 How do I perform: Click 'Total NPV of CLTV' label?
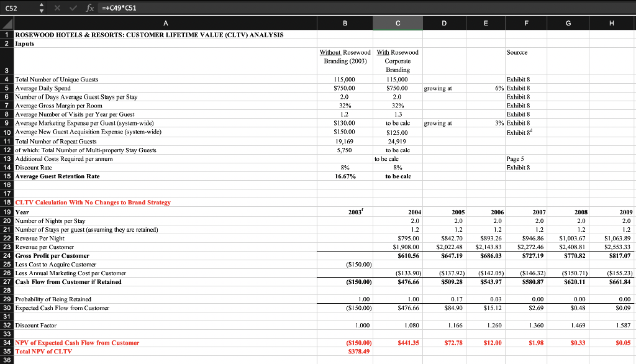(x=44, y=352)
